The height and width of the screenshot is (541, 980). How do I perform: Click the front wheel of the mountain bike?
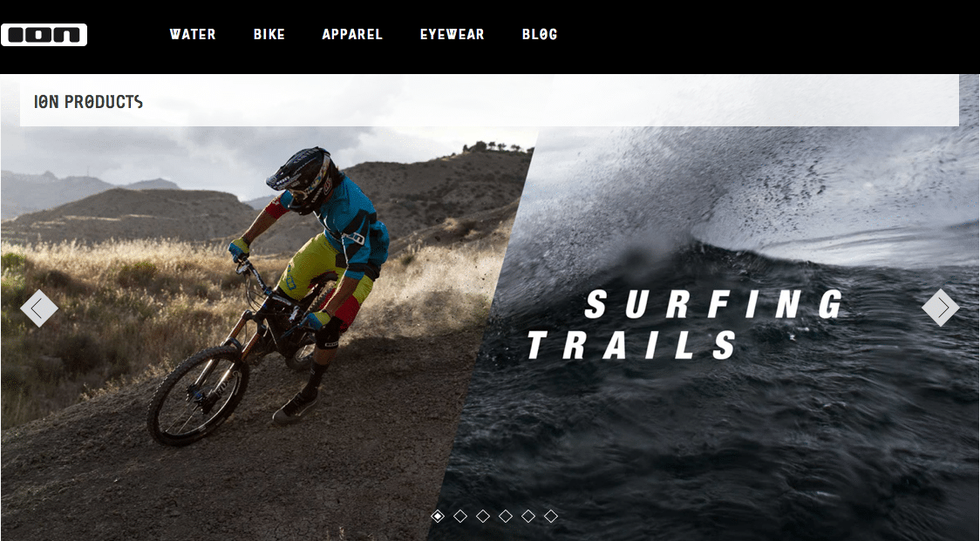198,396
